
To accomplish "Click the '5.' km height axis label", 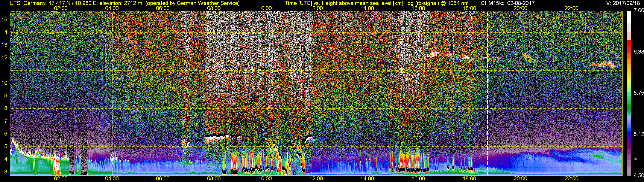I will click(x=6, y=147).
